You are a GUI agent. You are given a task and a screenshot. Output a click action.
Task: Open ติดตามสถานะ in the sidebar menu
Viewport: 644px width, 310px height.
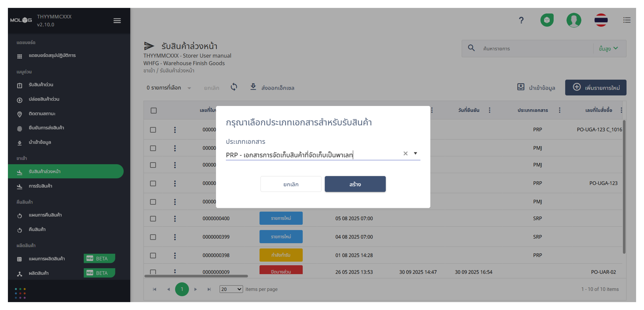tap(42, 114)
